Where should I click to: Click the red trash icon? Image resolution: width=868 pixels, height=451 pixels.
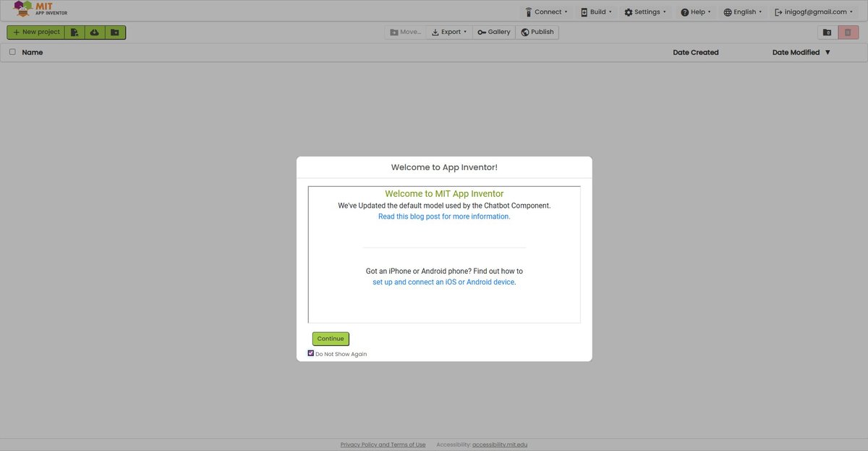tap(848, 33)
